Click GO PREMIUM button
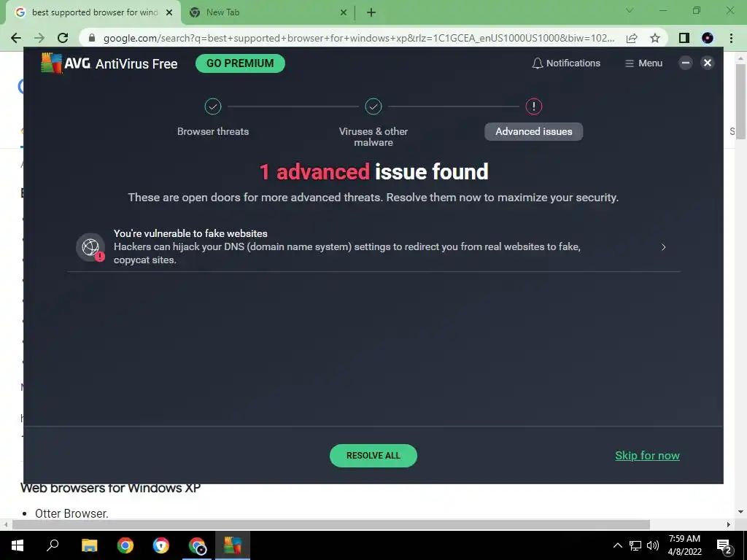 (240, 63)
